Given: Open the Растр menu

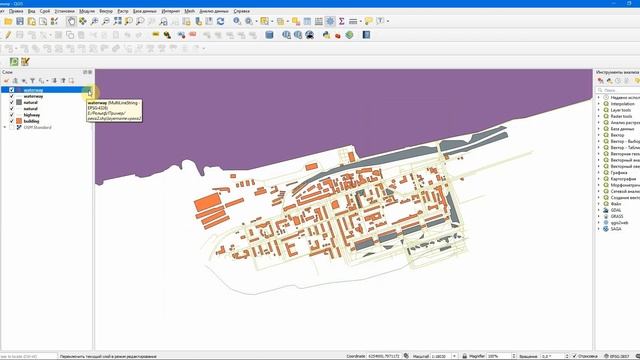Looking at the screenshot, I should click(x=122, y=11).
